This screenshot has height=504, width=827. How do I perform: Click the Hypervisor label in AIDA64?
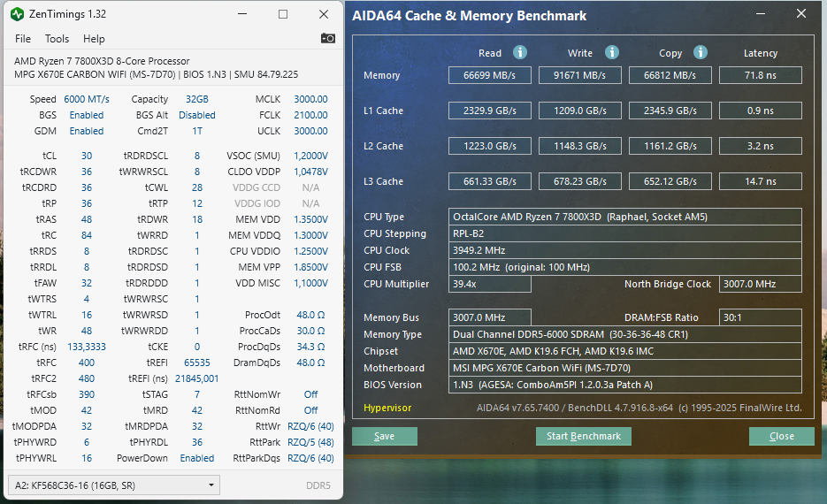coord(387,408)
